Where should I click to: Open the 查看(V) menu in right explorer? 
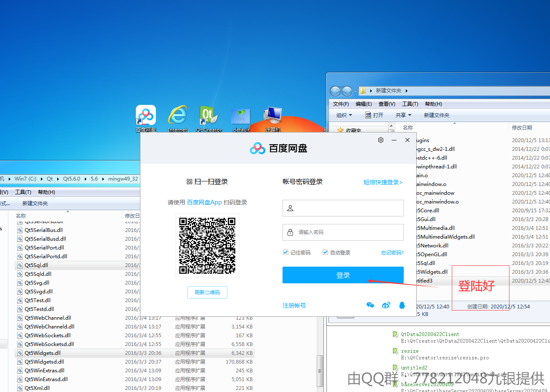point(387,104)
